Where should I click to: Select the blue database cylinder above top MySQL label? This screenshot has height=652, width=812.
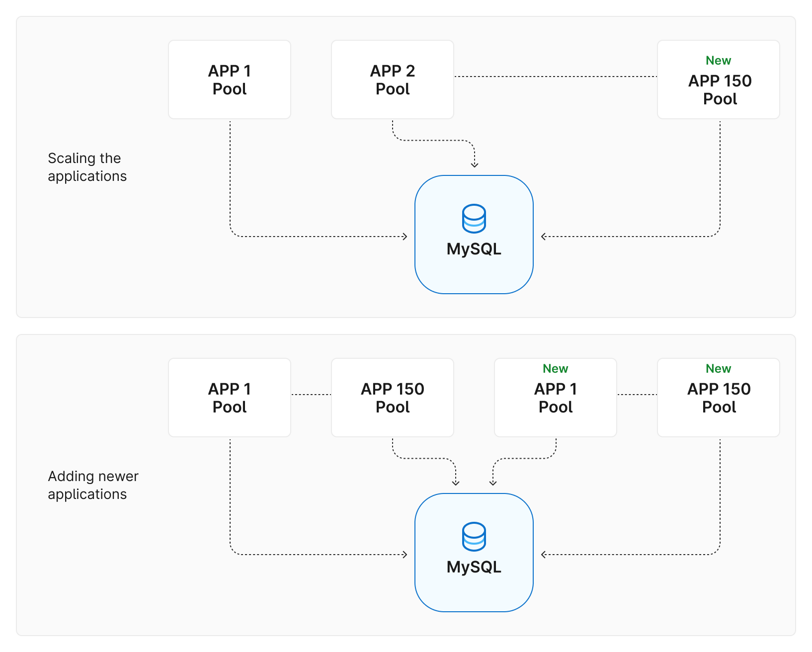[x=474, y=218]
